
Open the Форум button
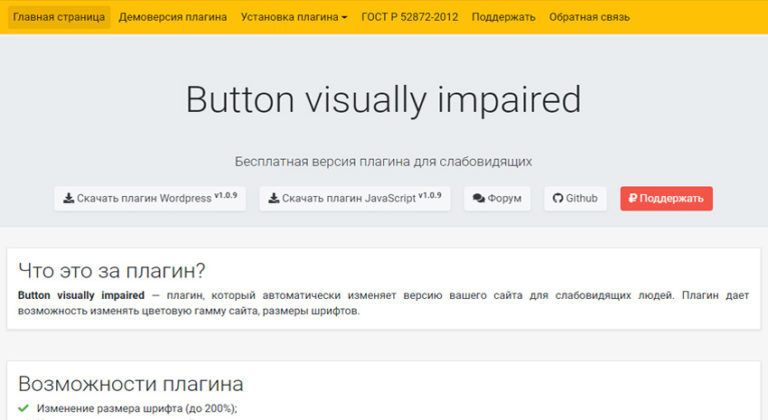click(497, 198)
